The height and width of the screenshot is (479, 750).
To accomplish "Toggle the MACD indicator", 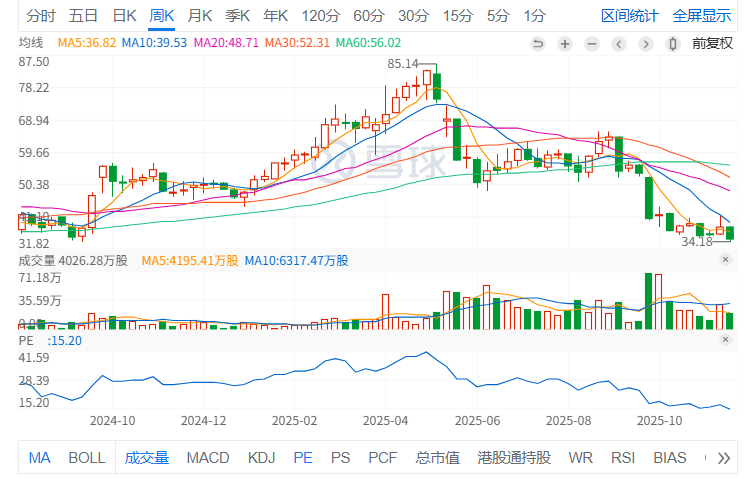I will [x=207, y=458].
